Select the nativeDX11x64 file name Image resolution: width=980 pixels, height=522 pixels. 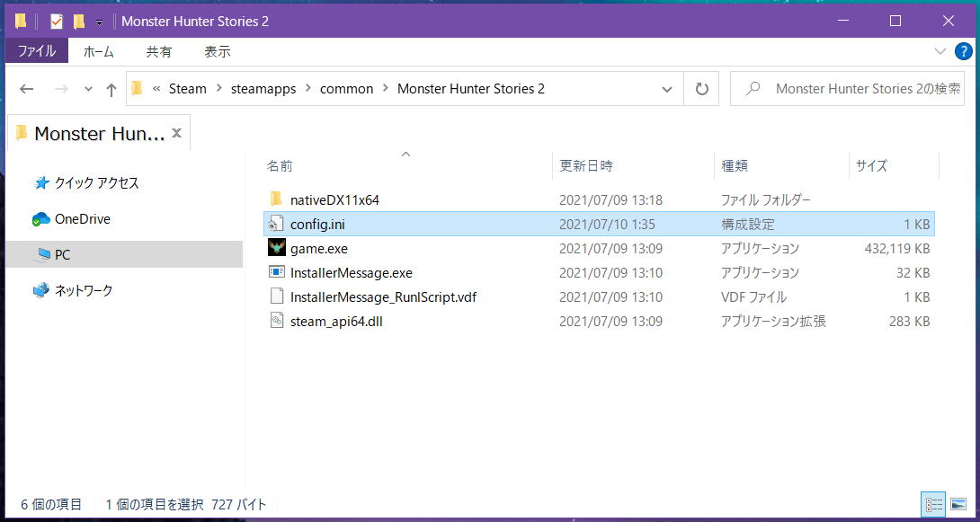tap(334, 199)
